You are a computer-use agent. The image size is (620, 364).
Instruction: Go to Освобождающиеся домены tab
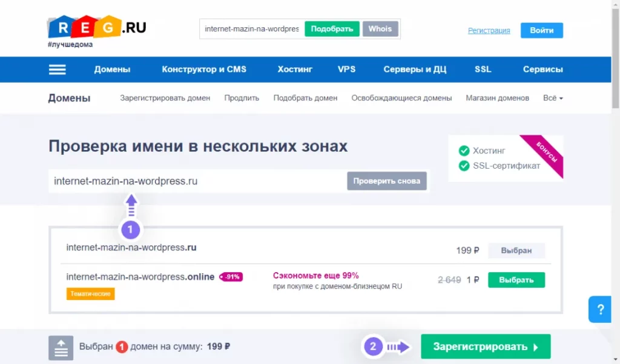401,98
